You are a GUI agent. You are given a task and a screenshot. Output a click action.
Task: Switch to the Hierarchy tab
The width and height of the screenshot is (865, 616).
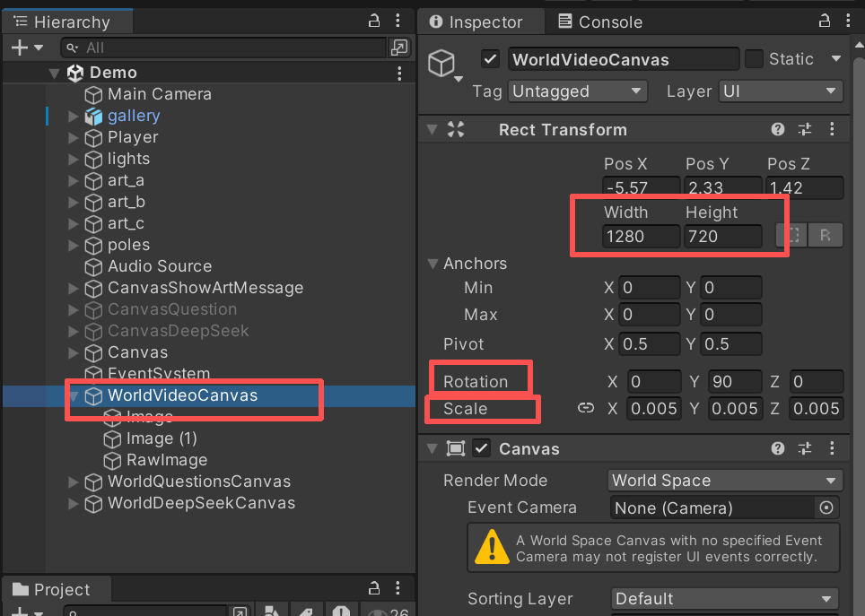tap(67, 22)
